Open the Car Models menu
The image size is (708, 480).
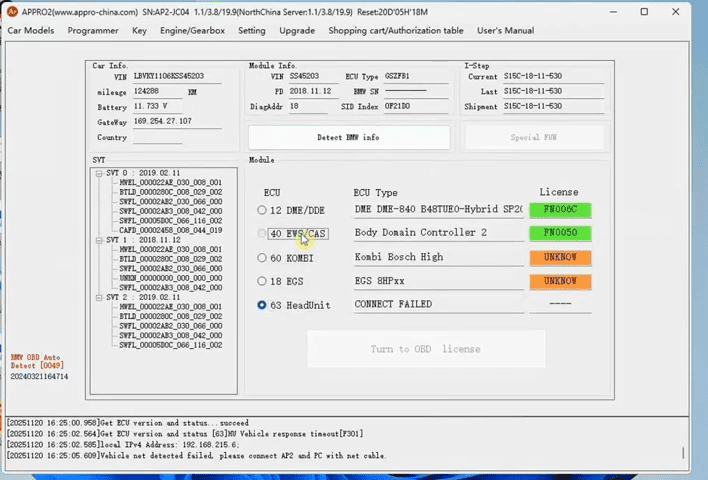tap(31, 31)
